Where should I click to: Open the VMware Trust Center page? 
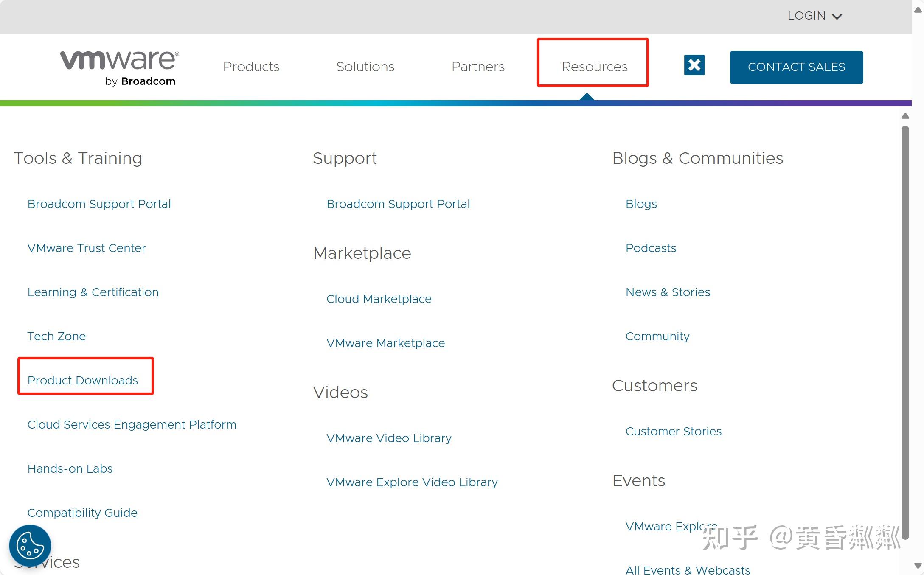[x=87, y=248]
